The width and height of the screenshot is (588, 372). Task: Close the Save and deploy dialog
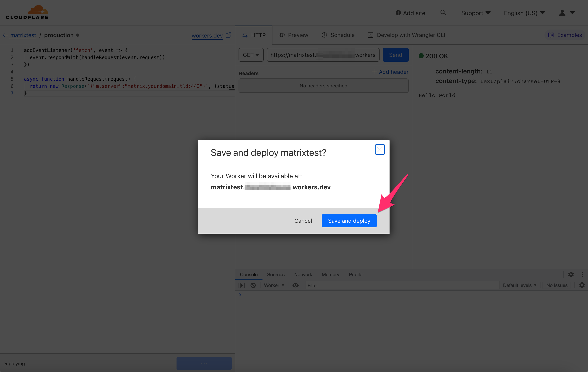380,149
